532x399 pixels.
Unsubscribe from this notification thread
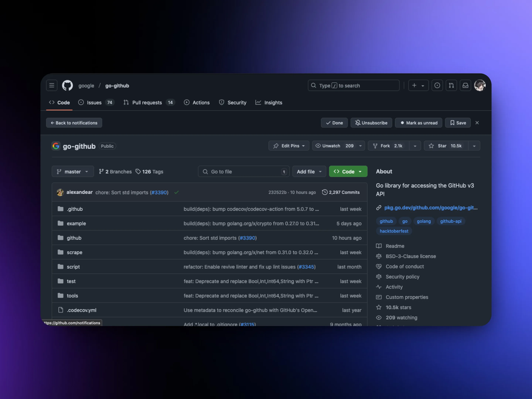click(x=371, y=123)
